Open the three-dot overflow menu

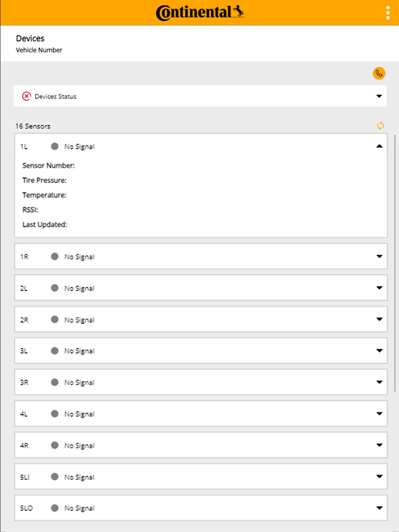[x=388, y=13]
